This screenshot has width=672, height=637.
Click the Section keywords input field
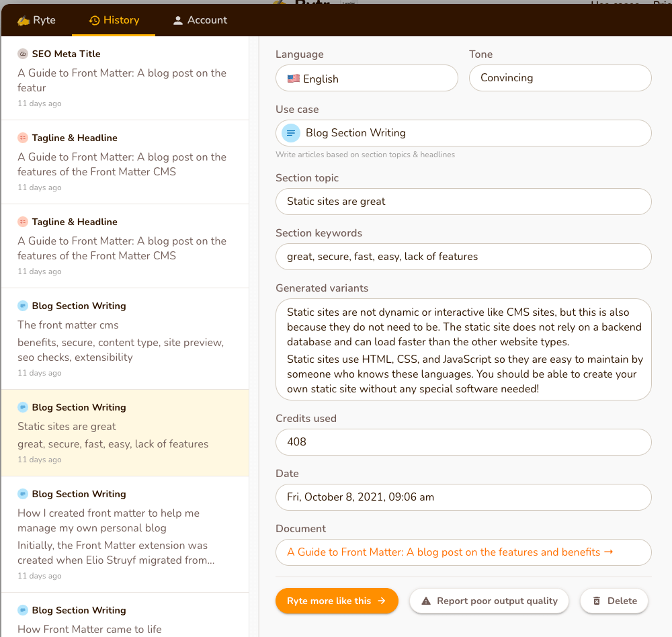coord(463,257)
